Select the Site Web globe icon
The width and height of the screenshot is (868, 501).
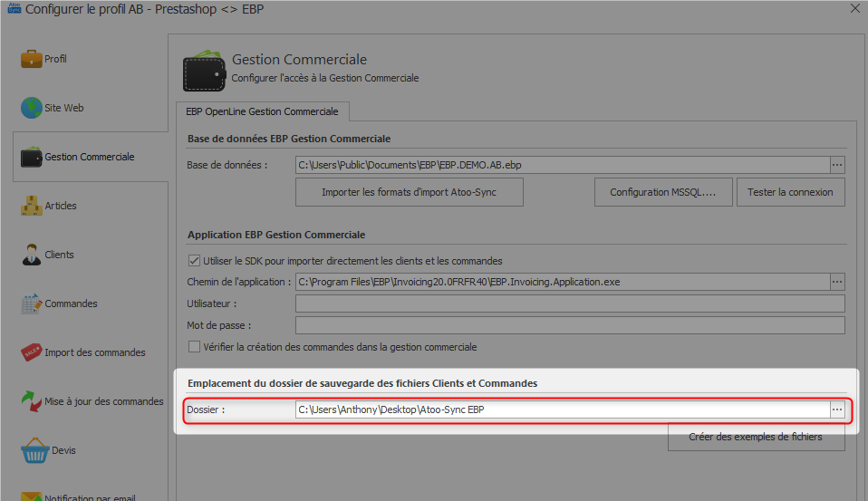(32, 108)
